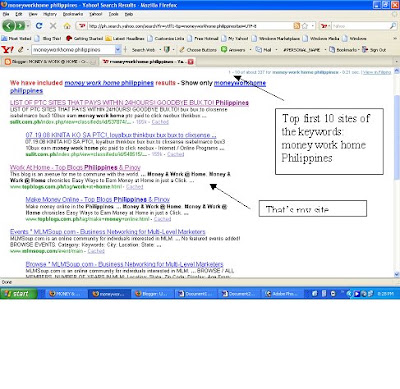Bookmark this page with the star icon
This screenshot has height=389, width=400.
(x=304, y=26)
